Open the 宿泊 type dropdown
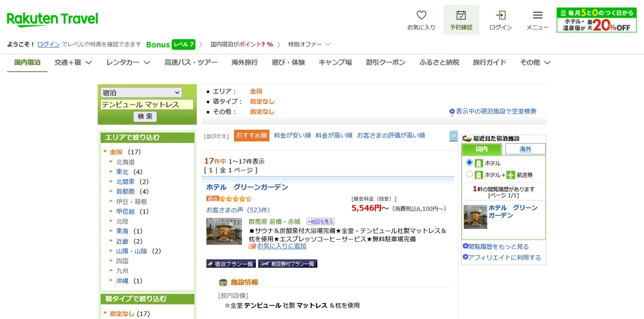644x319 pixels. tap(141, 93)
